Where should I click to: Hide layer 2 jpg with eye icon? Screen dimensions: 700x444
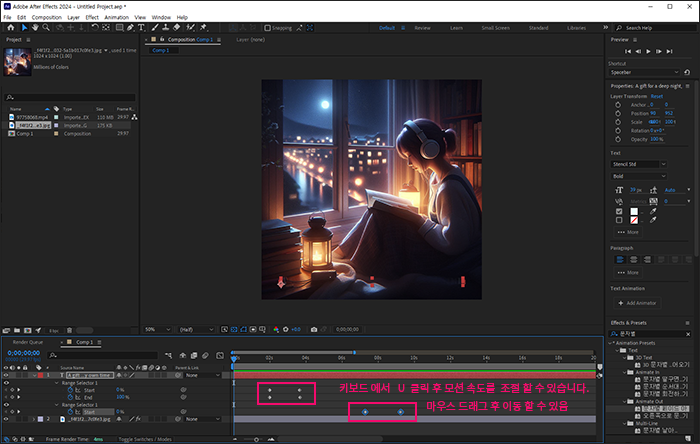pos(6,419)
